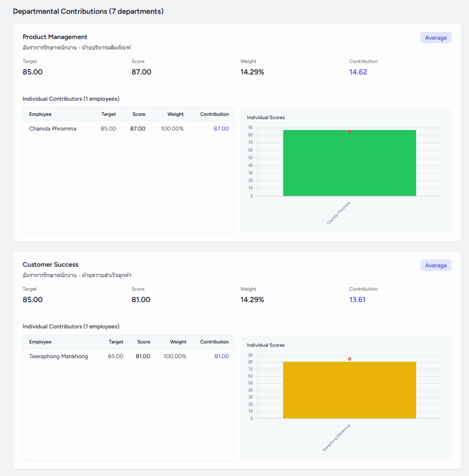Click the Chanida Phromma chart axis label

tap(339, 213)
